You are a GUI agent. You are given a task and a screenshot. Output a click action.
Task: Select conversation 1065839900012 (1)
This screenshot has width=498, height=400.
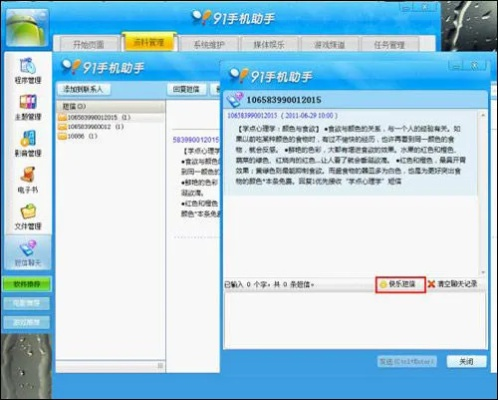(111, 127)
